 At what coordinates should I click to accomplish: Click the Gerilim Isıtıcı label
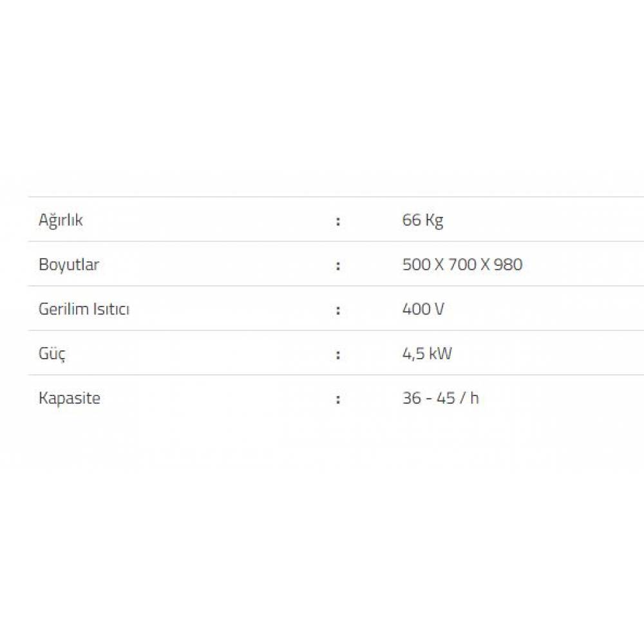tap(84, 309)
